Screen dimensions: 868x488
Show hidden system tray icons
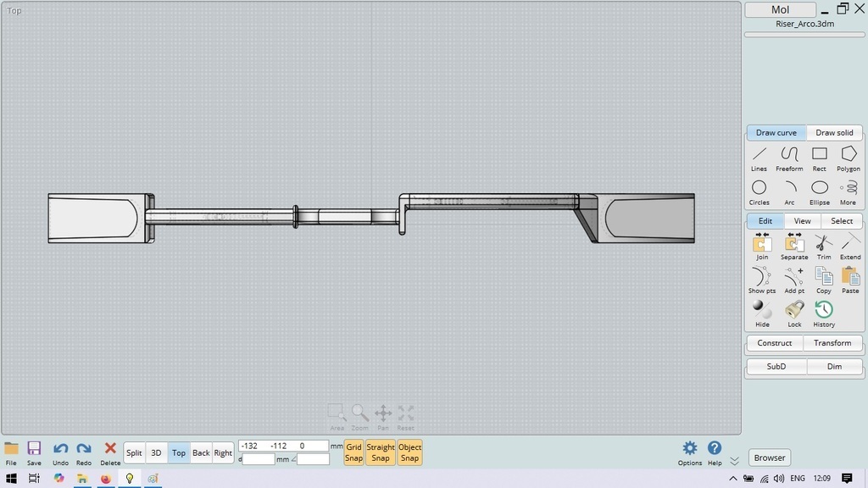point(733,479)
